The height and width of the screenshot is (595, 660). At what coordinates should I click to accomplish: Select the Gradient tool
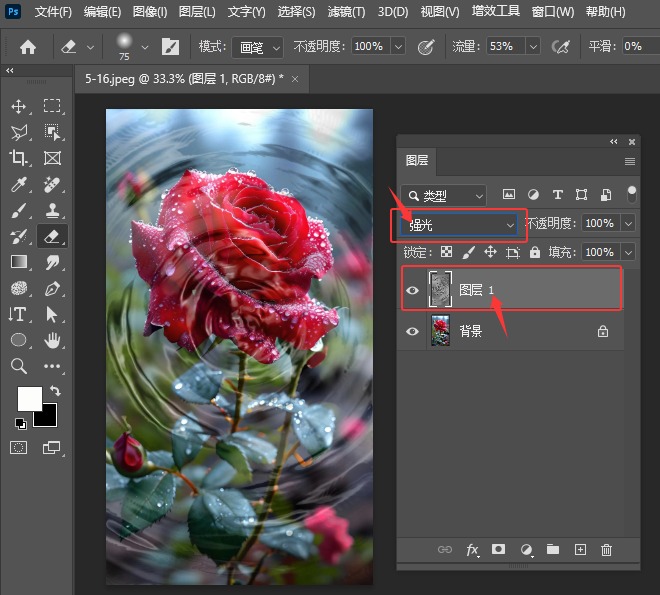point(19,262)
